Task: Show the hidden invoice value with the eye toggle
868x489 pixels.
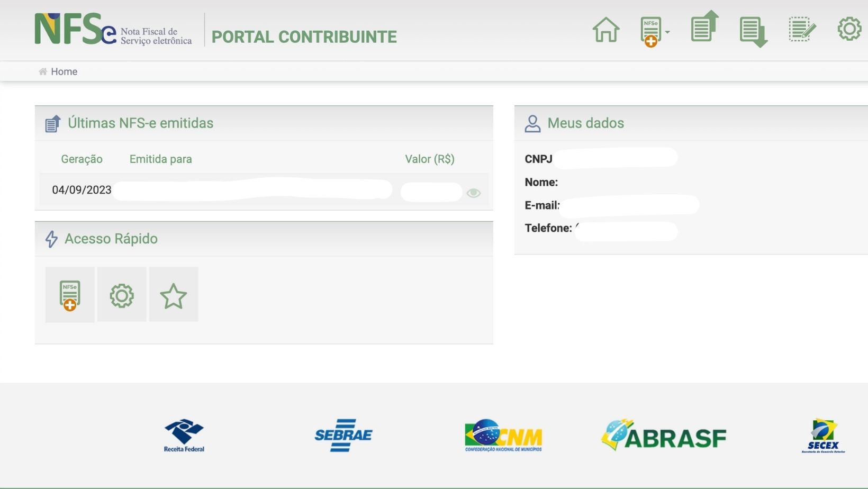Action: pyautogui.click(x=474, y=193)
